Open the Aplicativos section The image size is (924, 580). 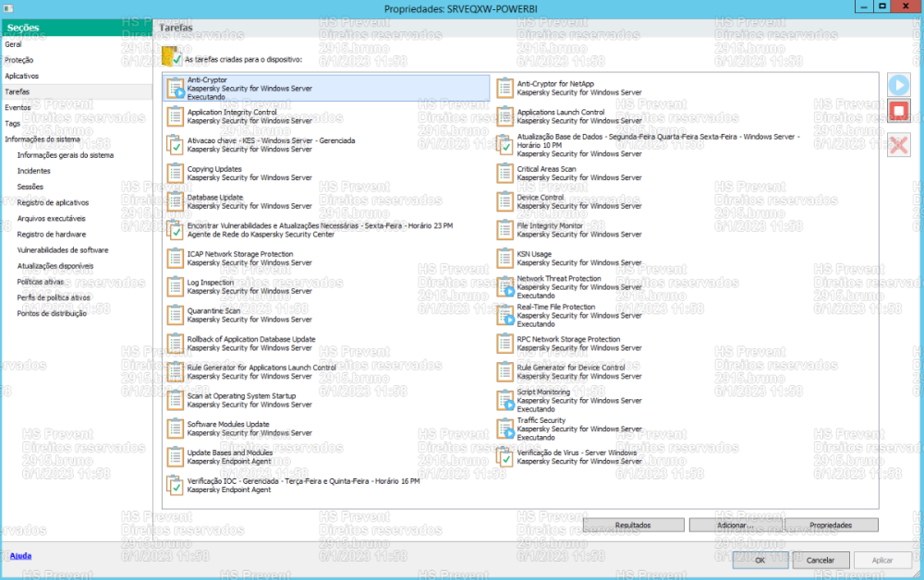tap(22, 76)
